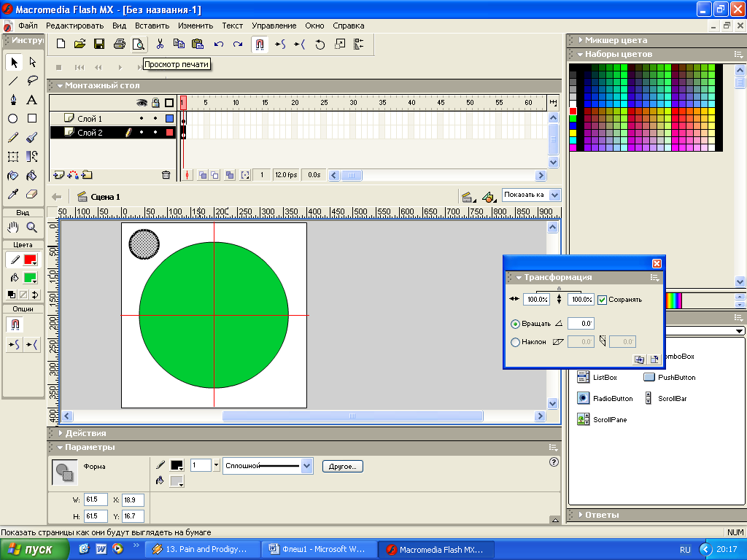Open stroke color swatch in Параметры panel
Viewport: 747px width, 560px height.
(x=177, y=465)
